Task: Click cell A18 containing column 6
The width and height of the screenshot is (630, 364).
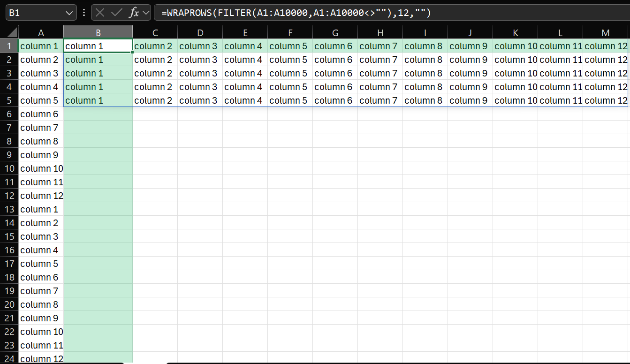Action: pos(41,277)
